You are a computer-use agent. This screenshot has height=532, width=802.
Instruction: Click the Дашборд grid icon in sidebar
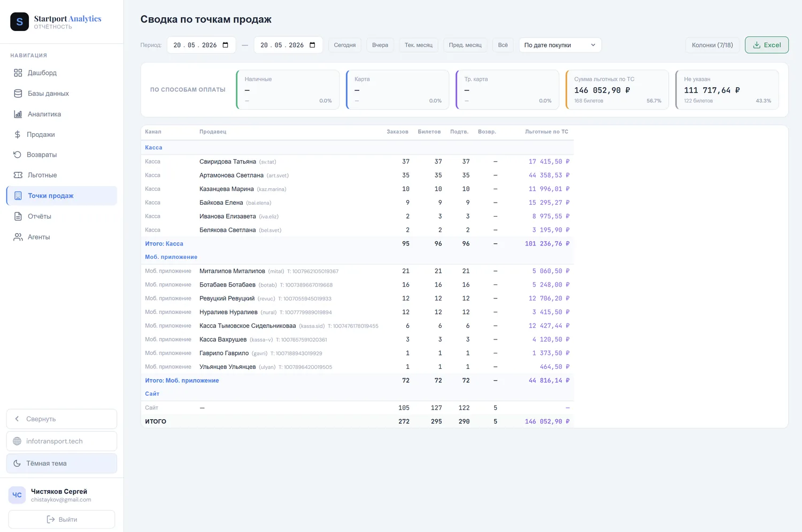pos(18,73)
